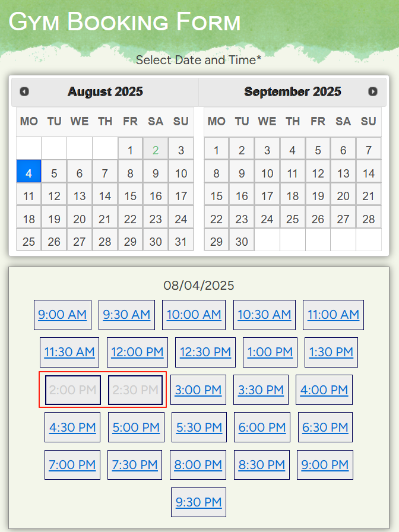Click the previous month arrow icon
Image resolution: width=399 pixels, height=532 pixels.
click(24, 91)
